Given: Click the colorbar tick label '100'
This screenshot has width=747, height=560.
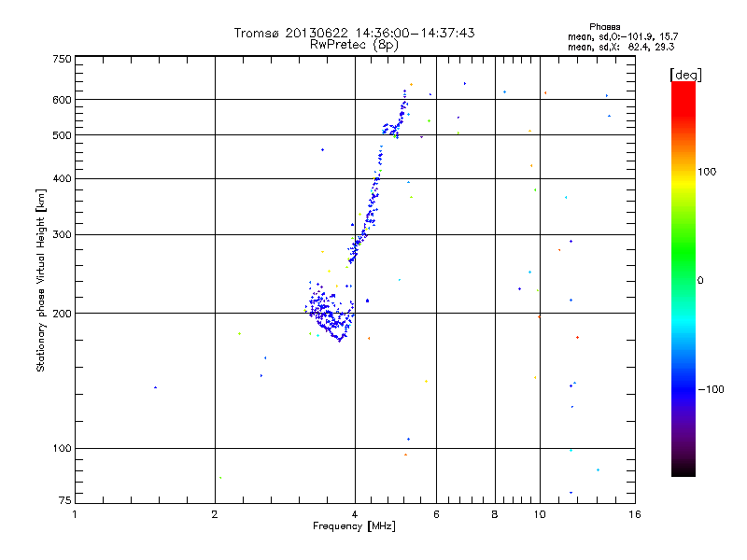Looking at the screenshot, I should [707, 172].
